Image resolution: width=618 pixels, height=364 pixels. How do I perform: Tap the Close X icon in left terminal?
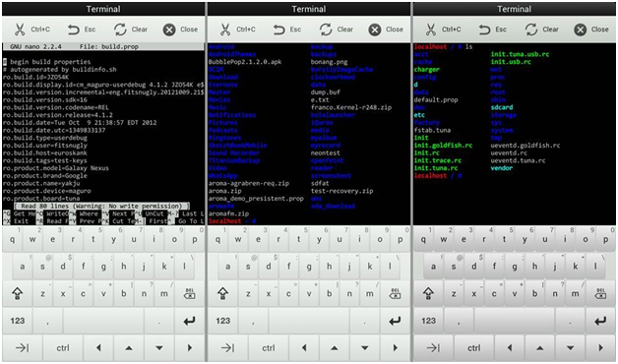coord(169,30)
